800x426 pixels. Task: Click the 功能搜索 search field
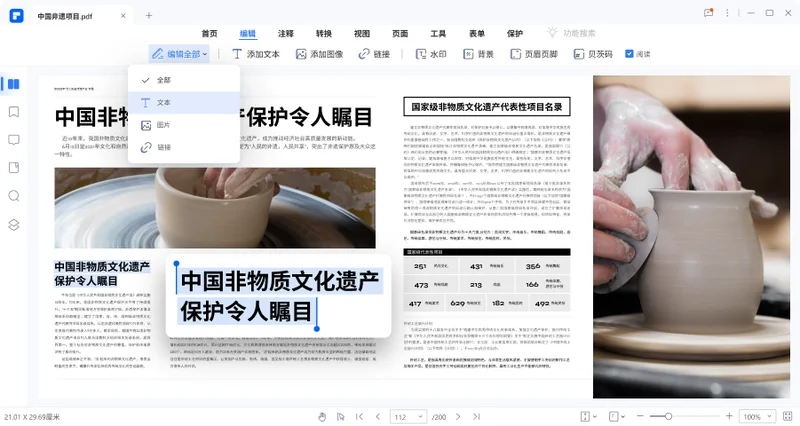click(x=579, y=33)
